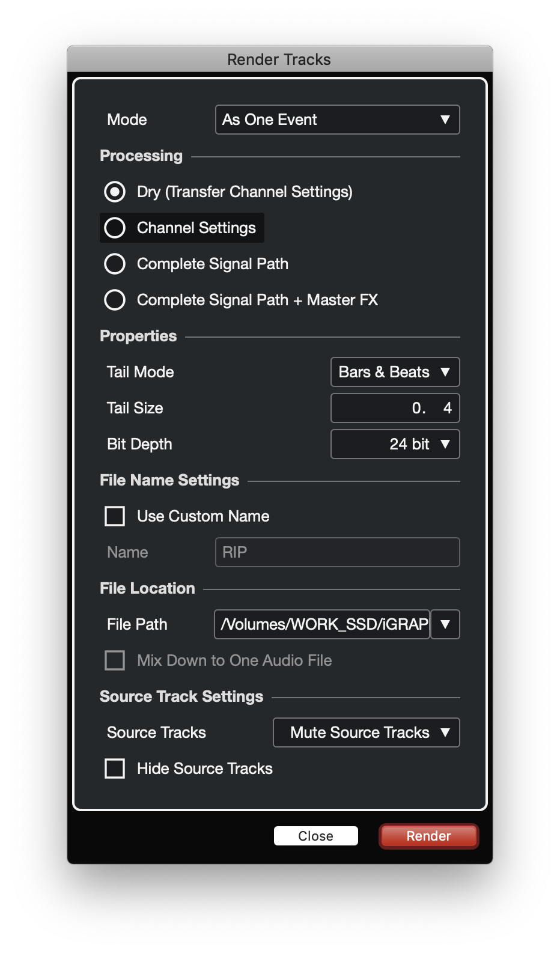
Task: Pick Complete Signal Path + Master FX
Action: (115, 300)
